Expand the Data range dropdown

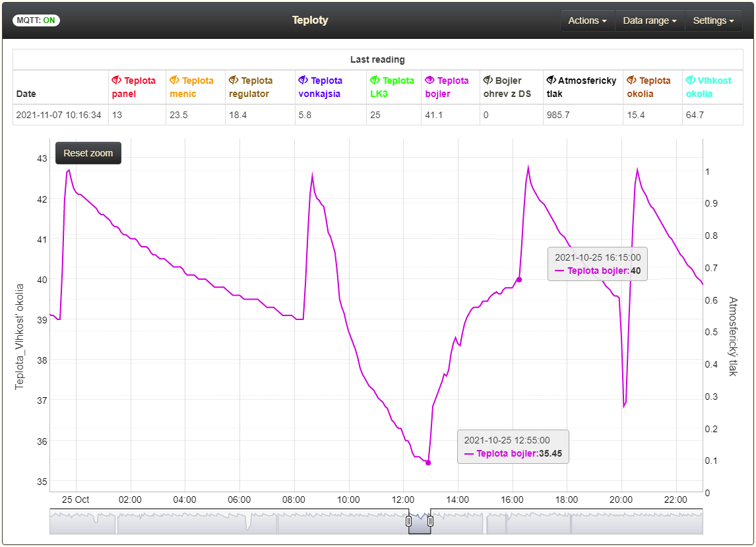tap(650, 20)
